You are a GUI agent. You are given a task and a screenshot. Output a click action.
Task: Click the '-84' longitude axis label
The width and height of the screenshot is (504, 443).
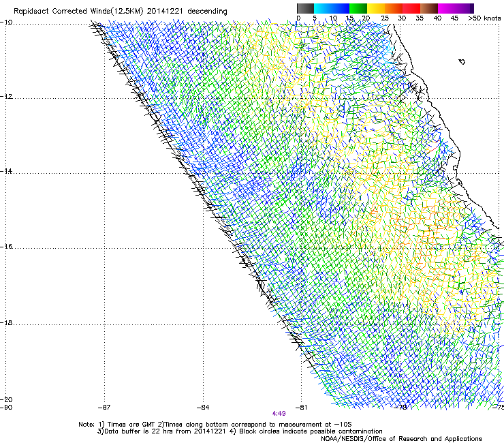click(203, 408)
